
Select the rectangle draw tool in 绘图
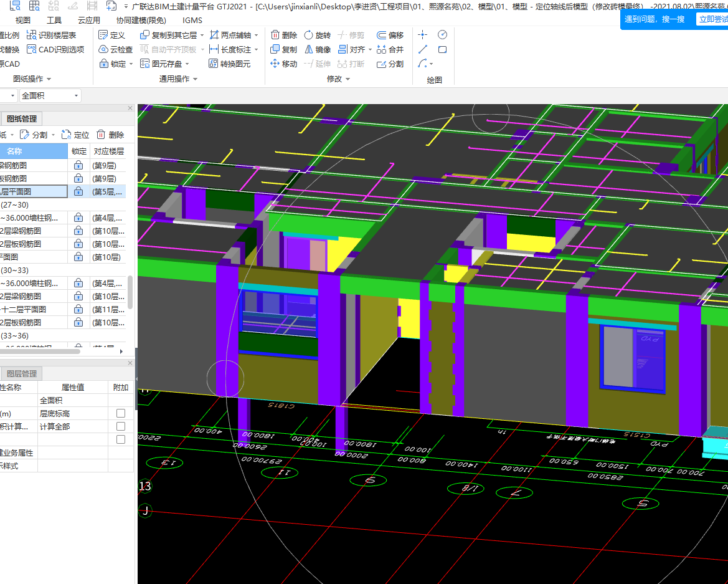tap(442, 50)
